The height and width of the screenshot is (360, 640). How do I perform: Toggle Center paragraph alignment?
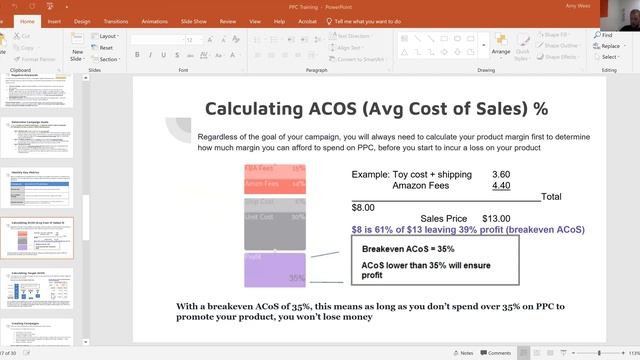(271, 55)
